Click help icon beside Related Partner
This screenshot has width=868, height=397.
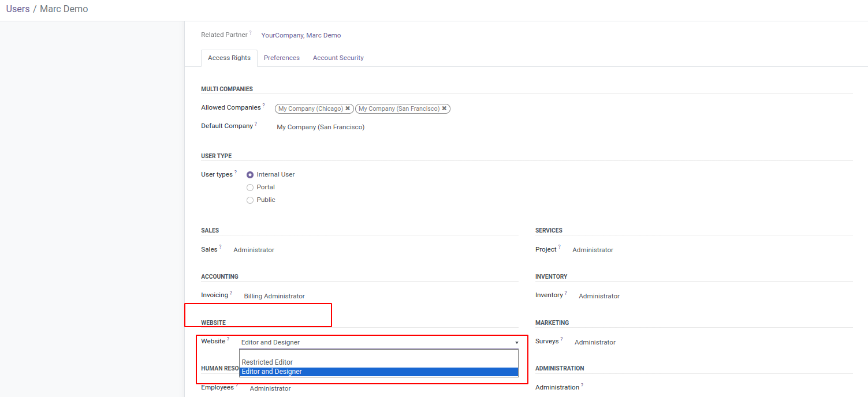tap(251, 33)
